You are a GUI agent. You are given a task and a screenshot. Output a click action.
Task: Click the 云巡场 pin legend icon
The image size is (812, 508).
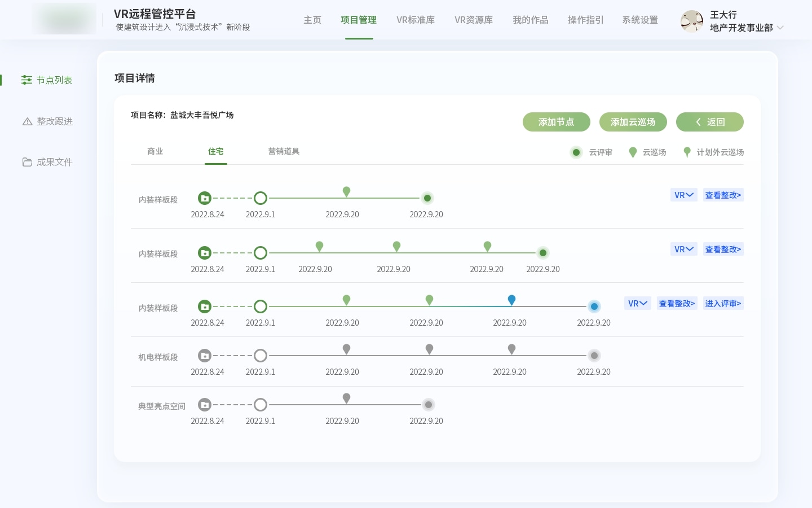point(633,152)
